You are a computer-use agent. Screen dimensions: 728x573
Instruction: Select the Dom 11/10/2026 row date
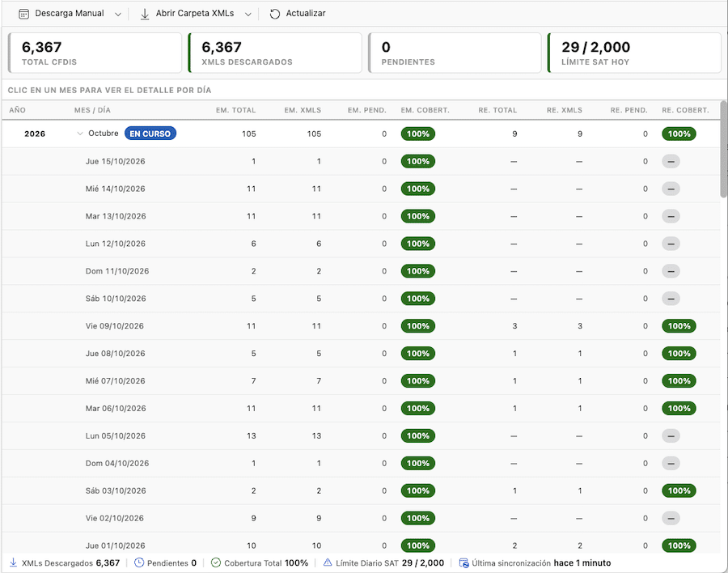coord(117,271)
